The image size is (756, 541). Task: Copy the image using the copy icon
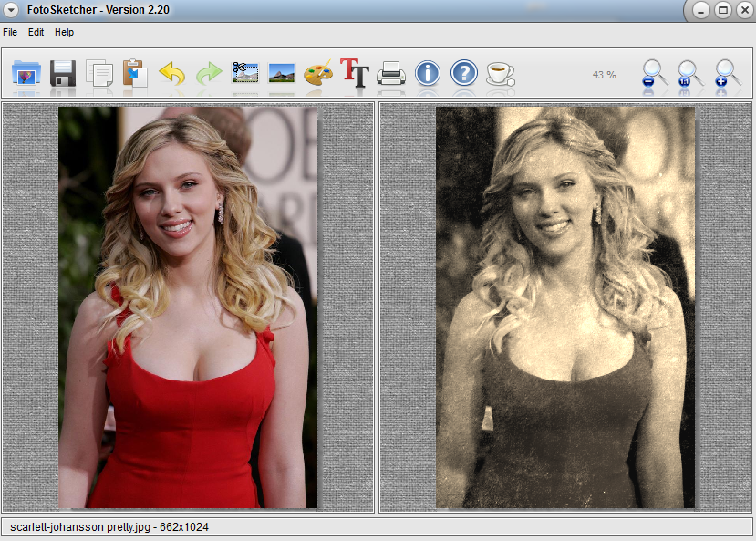pyautogui.click(x=99, y=73)
